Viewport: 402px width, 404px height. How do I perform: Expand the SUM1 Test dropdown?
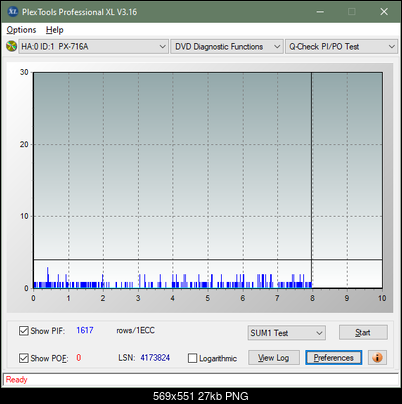tap(286, 333)
